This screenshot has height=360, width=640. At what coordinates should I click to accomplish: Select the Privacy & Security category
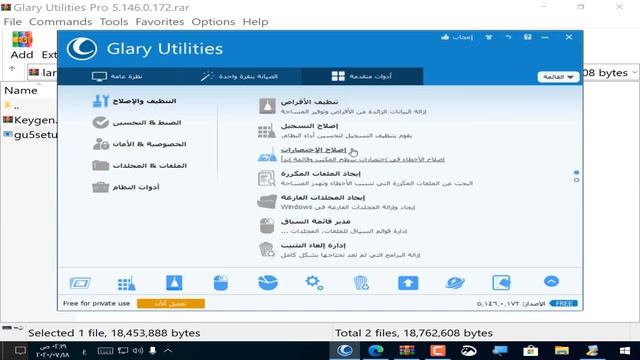pyautogui.click(x=140, y=144)
